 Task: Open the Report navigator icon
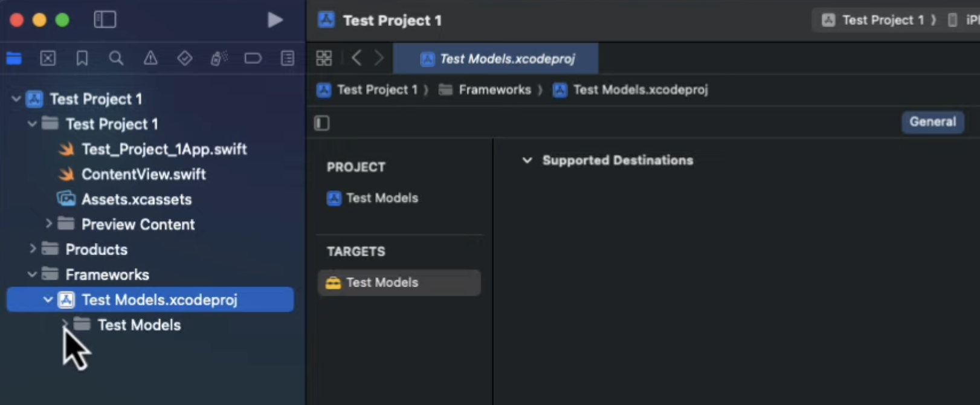(x=288, y=58)
